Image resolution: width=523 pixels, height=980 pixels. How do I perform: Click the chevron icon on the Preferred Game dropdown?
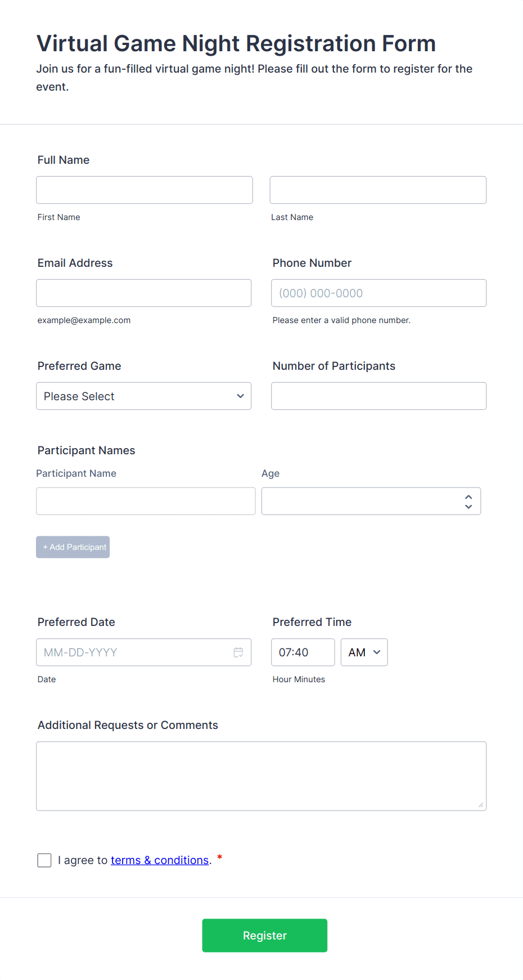240,396
